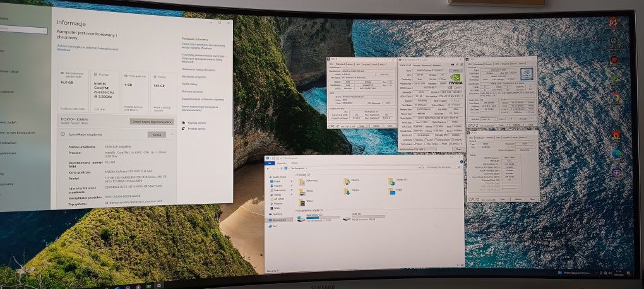The width and height of the screenshot is (644, 289).
Task: Click the GPU-Z screenshot camera icon
Action: (x=453, y=64)
